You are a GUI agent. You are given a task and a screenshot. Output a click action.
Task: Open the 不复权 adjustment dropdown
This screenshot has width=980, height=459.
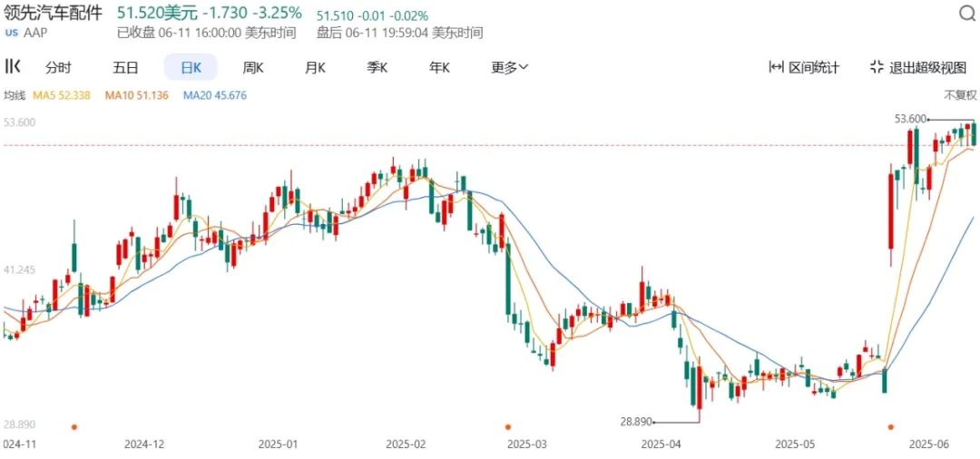[x=959, y=95]
